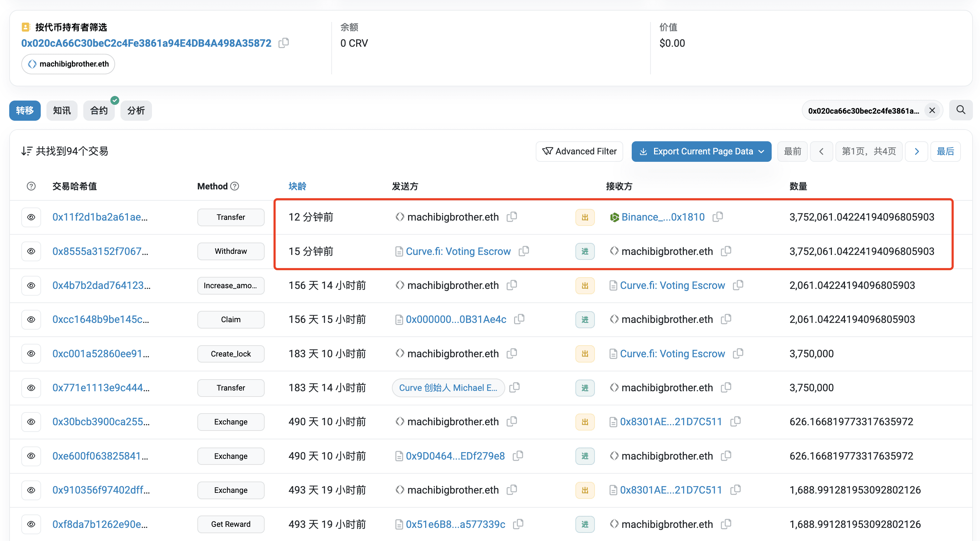Open Export Current Page Data dropdown
Viewport: 980px width, 541px height.
coord(701,151)
